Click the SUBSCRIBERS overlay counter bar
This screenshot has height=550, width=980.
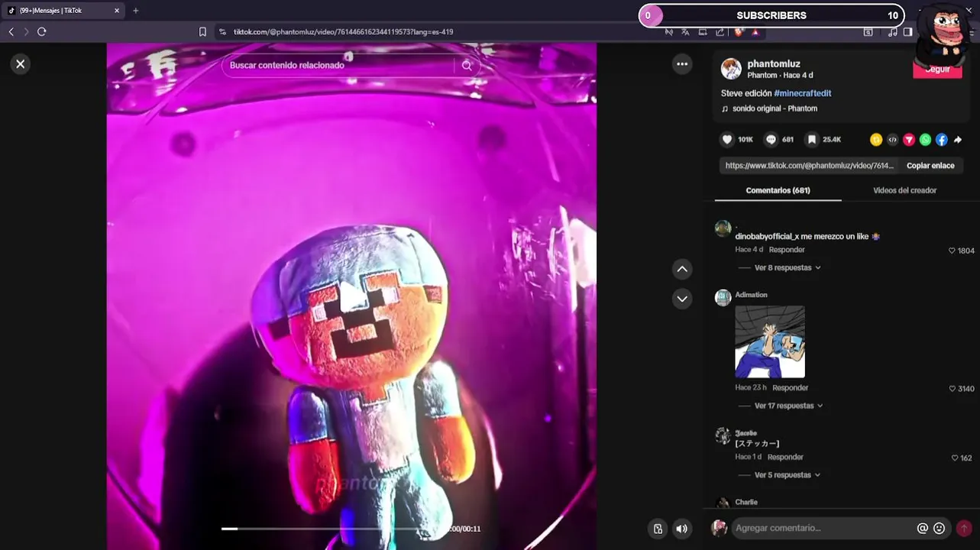(x=771, y=15)
